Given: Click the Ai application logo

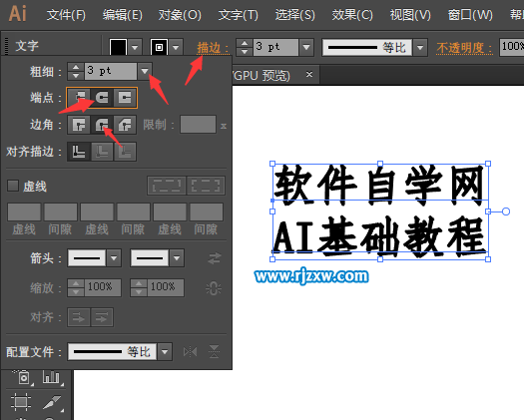Looking at the screenshot, I should click(x=17, y=14).
